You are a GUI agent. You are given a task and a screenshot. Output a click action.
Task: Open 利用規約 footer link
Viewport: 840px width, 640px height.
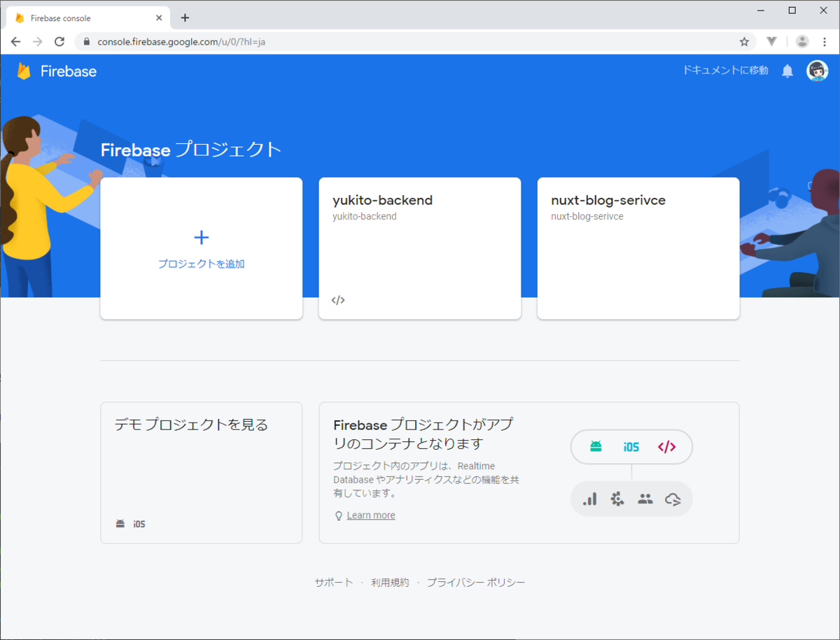click(390, 583)
